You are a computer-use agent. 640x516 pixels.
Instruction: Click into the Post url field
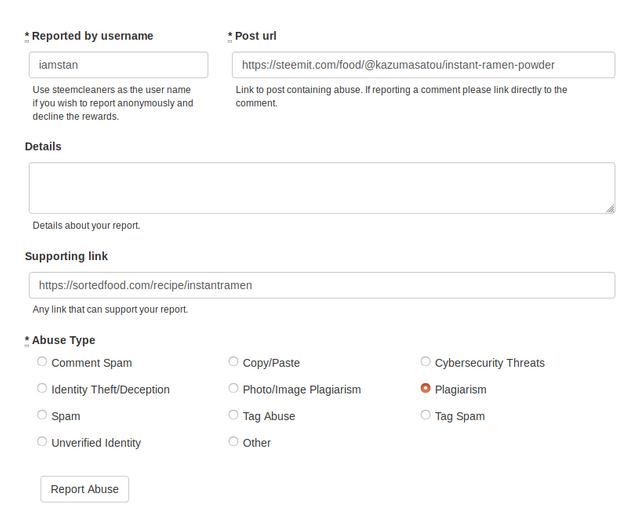424,64
